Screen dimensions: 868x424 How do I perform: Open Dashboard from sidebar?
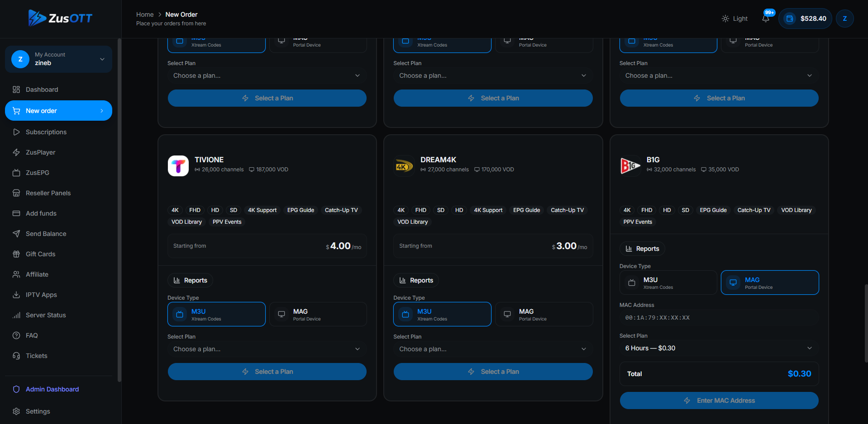coord(58,90)
